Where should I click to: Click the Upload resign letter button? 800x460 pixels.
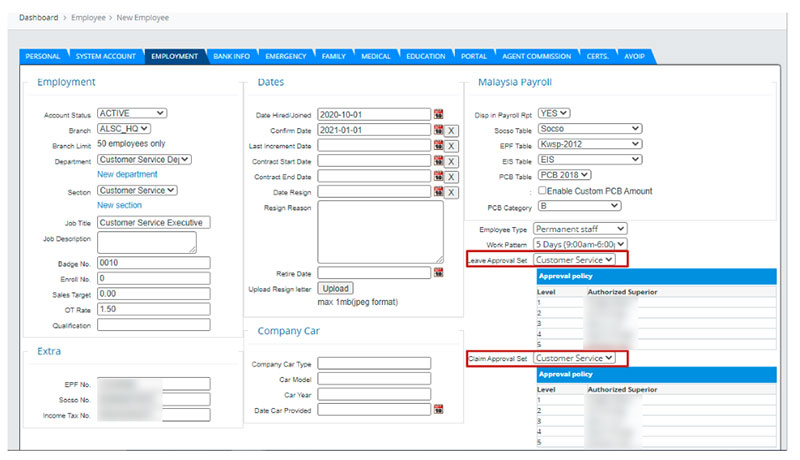tap(335, 288)
